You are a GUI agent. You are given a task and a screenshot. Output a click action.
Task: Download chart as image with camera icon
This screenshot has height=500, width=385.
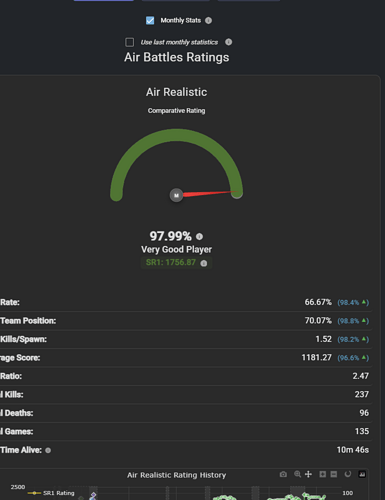point(283,474)
